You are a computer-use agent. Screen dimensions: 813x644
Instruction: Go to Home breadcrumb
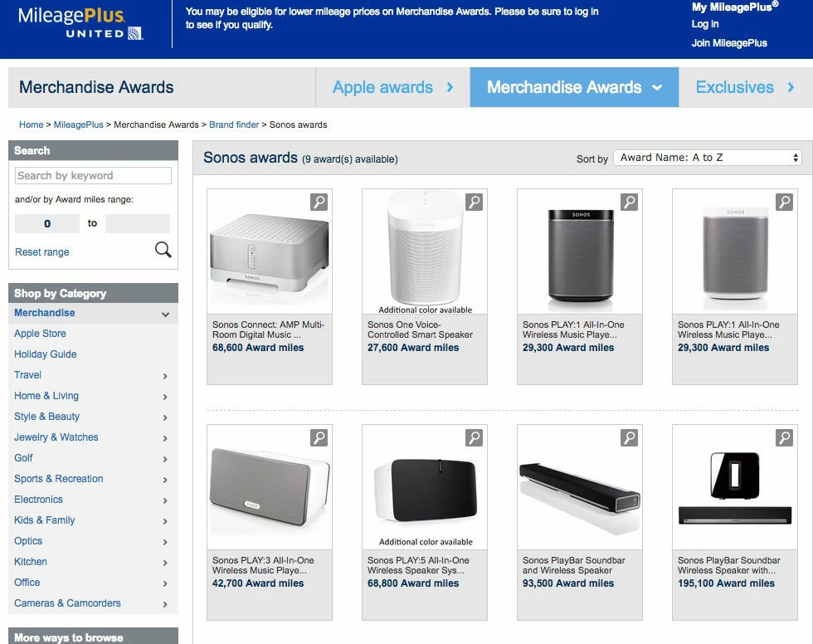32,124
